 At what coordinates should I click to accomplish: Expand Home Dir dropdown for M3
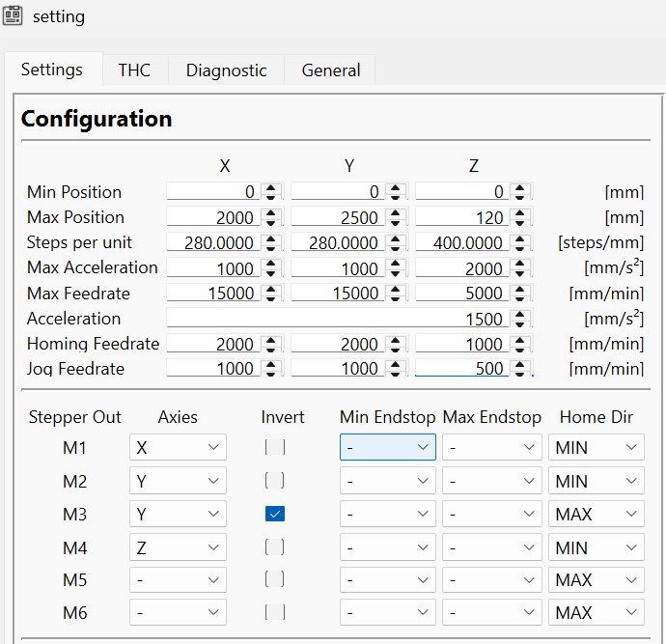[596, 514]
